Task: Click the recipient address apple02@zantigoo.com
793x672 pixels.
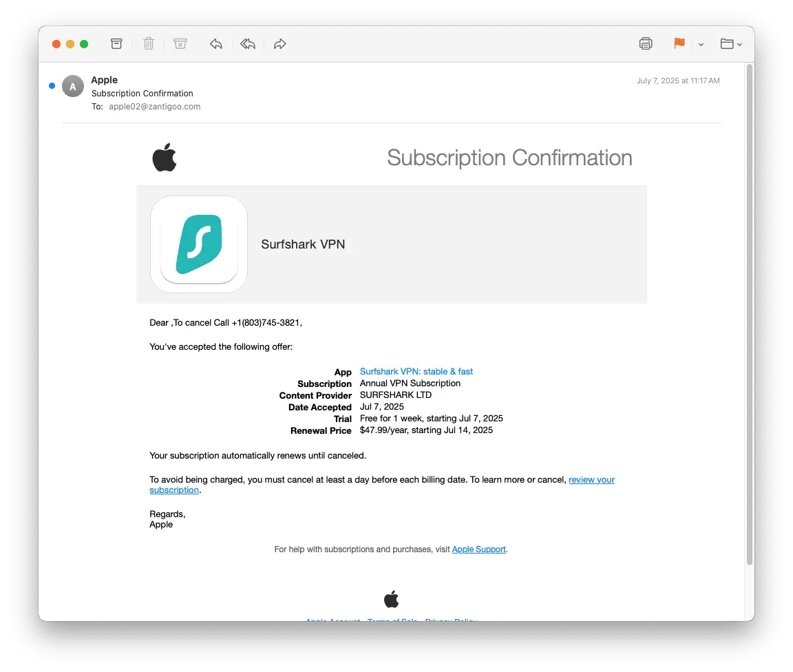Action: click(x=155, y=107)
